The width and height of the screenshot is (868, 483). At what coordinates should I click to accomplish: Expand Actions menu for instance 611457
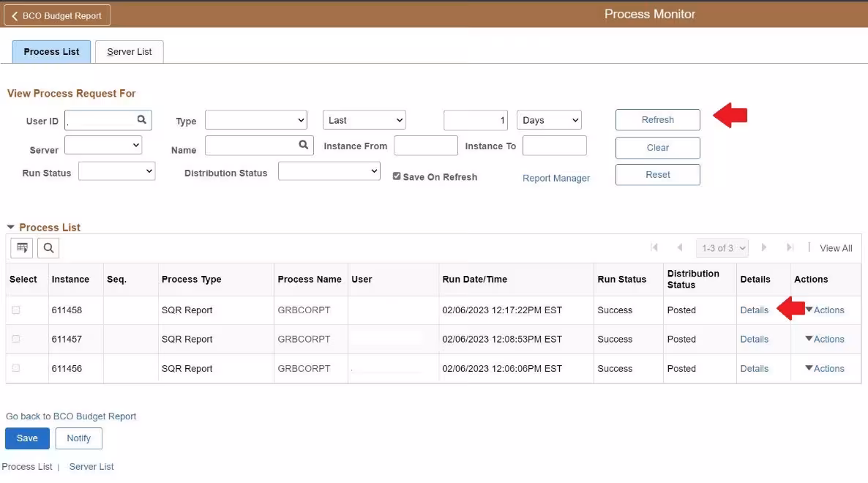tap(825, 339)
